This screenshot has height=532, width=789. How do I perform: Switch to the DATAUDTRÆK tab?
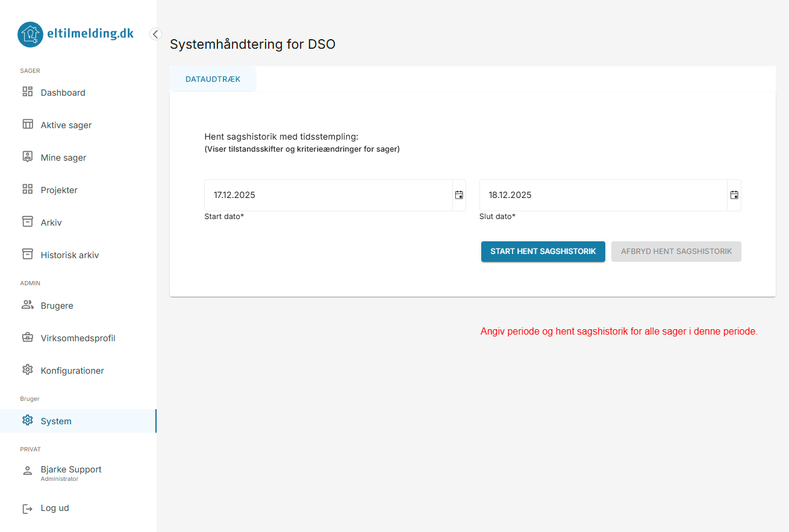[x=213, y=79]
